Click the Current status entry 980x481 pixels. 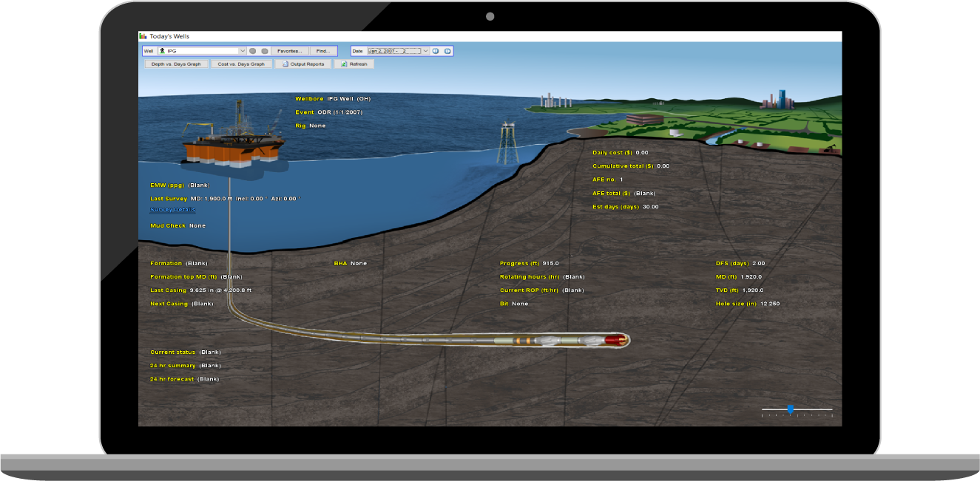pos(186,352)
